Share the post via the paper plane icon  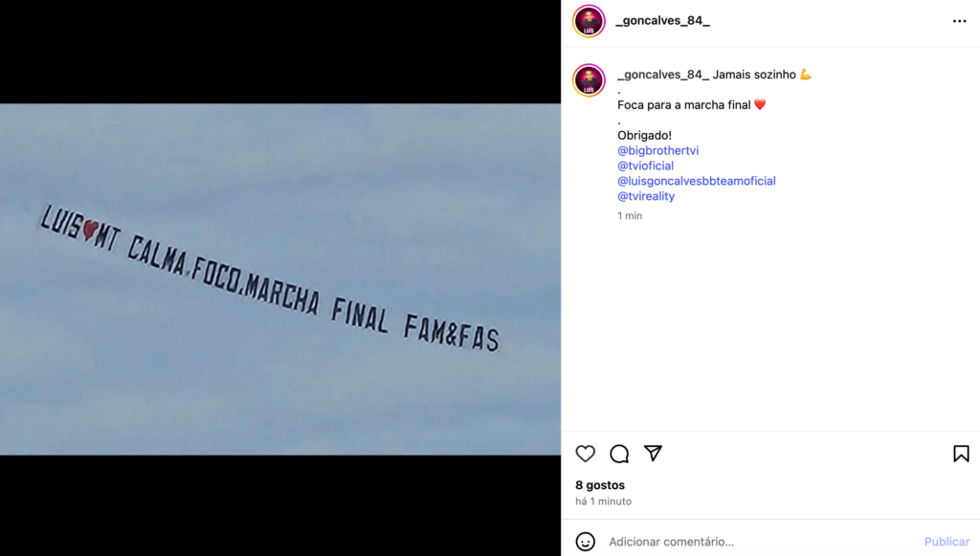(x=653, y=453)
